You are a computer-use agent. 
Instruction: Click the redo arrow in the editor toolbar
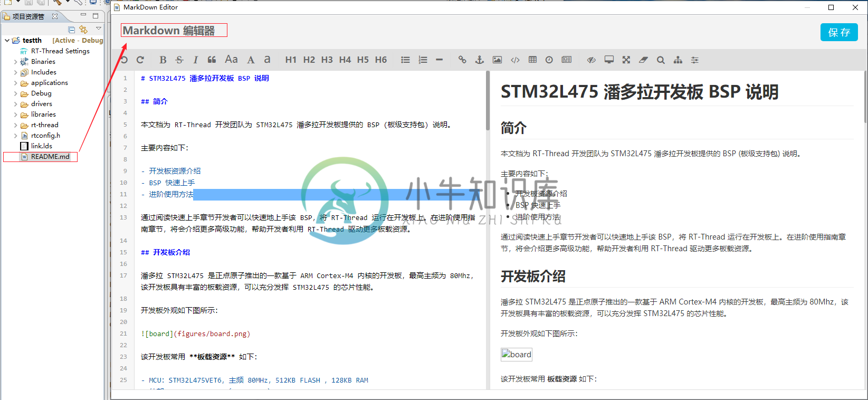(x=140, y=60)
